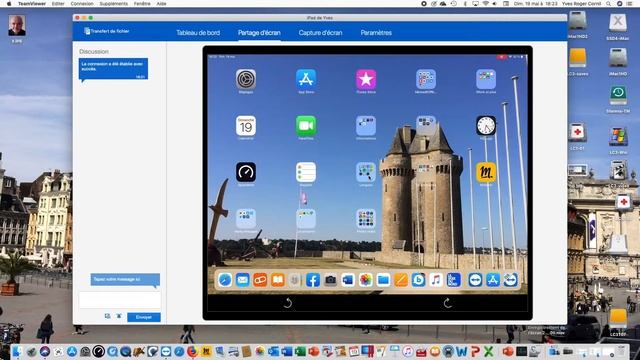Open the Apple menu

[x=9, y=3]
